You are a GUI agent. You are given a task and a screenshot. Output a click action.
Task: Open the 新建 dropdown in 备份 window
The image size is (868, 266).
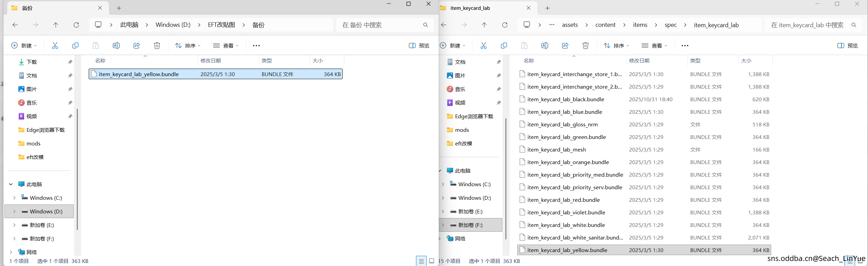point(24,46)
